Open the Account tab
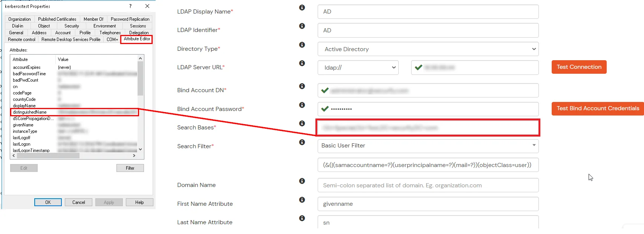The width and height of the screenshot is (644, 234). click(x=63, y=33)
